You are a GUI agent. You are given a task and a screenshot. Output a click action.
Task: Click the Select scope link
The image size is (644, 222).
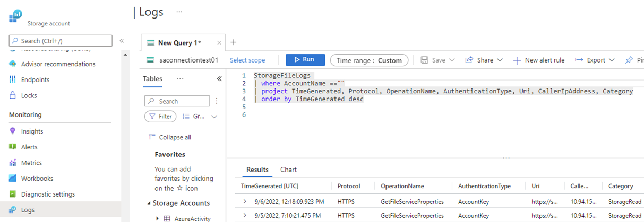click(x=247, y=60)
